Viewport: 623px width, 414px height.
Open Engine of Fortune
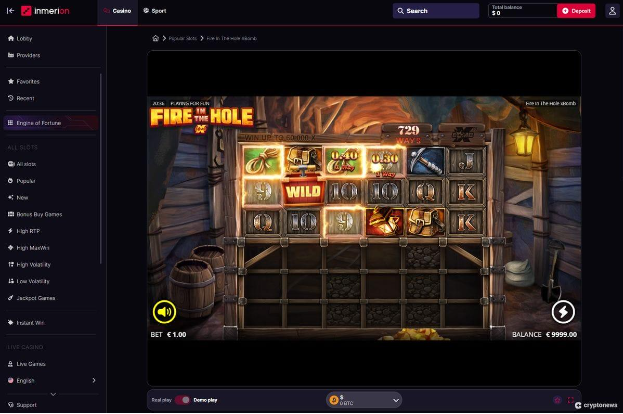(50, 123)
